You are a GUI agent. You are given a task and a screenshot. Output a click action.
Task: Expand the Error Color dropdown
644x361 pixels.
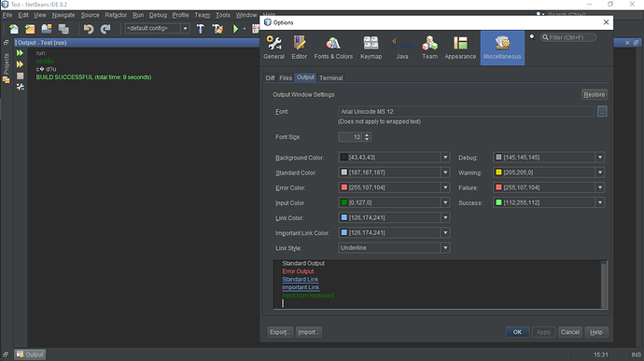[445, 187]
